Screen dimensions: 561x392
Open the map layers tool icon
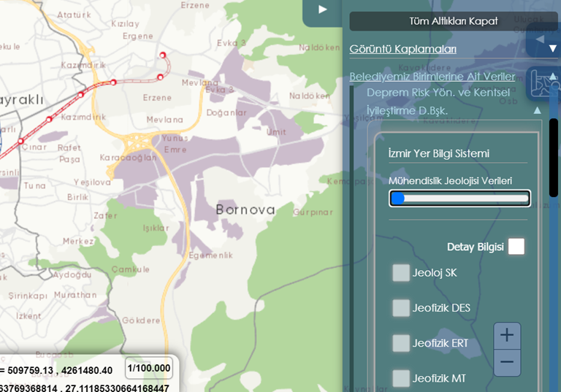click(x=543, y=84)
